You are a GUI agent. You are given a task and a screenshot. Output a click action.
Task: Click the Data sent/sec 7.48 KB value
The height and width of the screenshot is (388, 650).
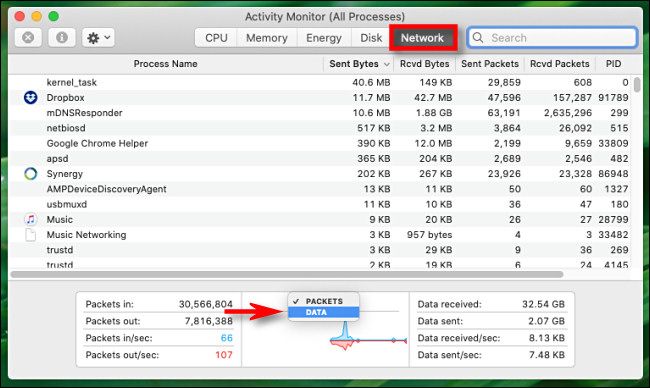pos(546,355)
